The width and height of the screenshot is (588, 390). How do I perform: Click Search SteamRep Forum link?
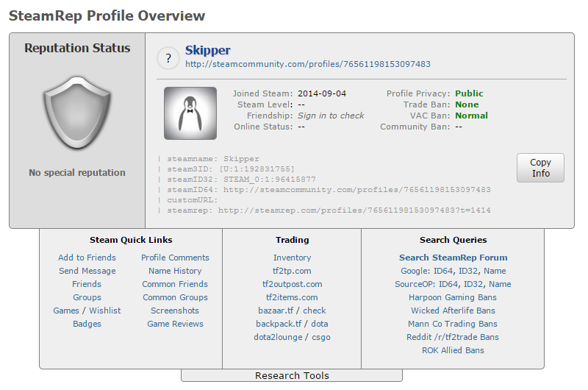point(453,258)
